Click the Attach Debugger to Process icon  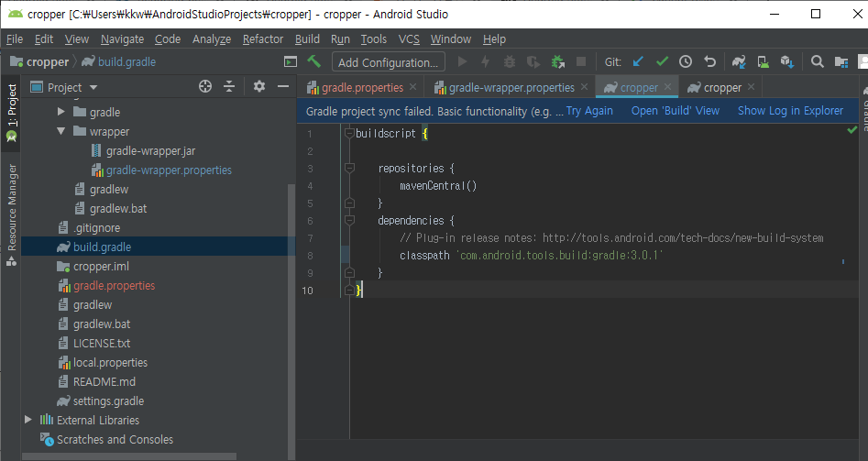point(557,62)
